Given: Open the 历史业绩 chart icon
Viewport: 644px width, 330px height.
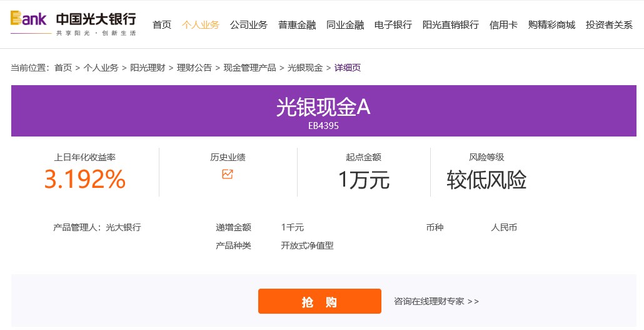Looking at the screenshot, I should coord(228,174).
